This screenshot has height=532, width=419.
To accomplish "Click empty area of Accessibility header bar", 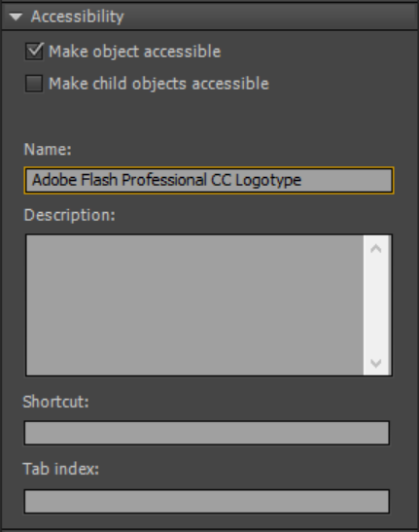I will [x=268, y=17].
